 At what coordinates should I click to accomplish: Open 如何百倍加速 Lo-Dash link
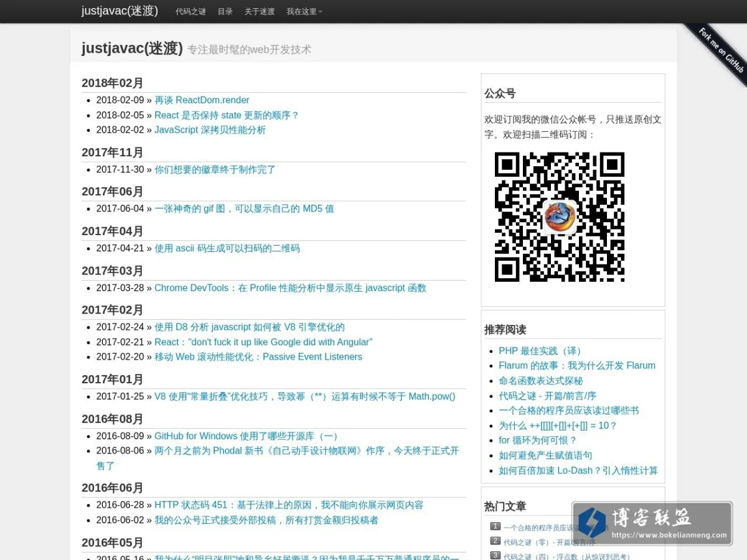[578, 470]
